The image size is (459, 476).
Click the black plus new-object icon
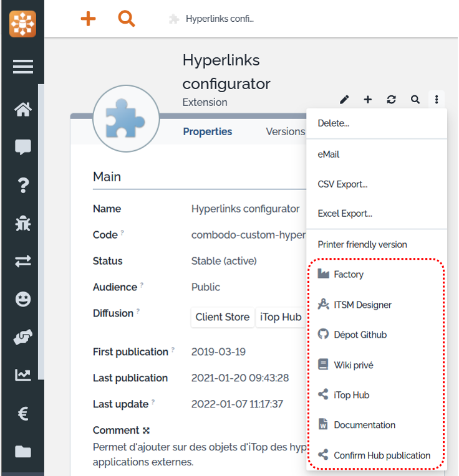click(368, 100)
